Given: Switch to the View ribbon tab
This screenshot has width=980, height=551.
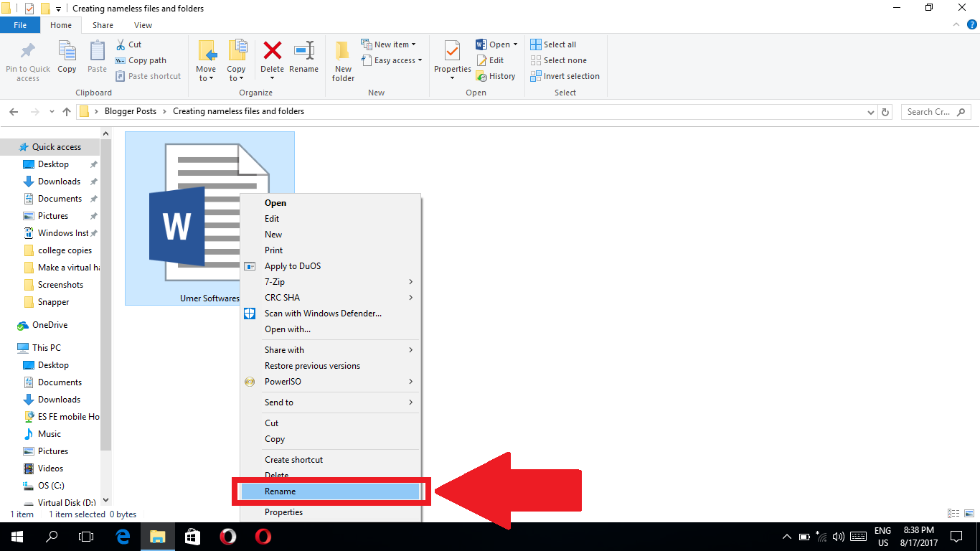Looking at the screenshot, I should [x=143, y=25].
